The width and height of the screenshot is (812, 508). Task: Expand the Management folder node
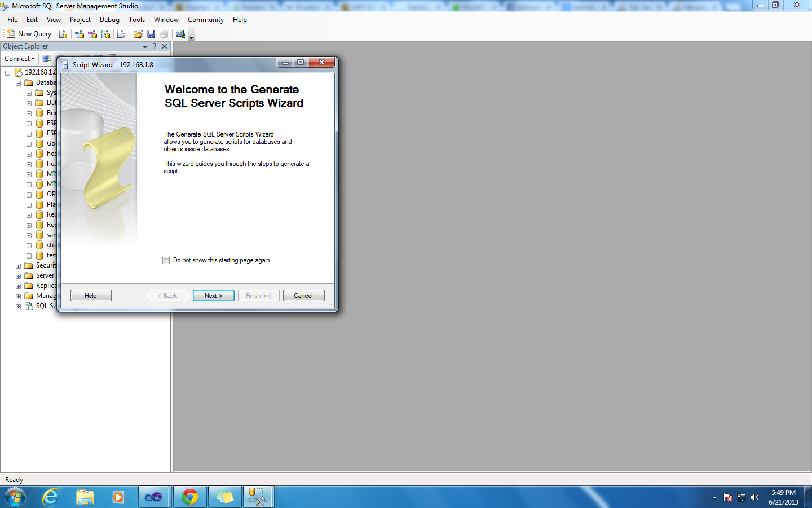pos(18,296)
